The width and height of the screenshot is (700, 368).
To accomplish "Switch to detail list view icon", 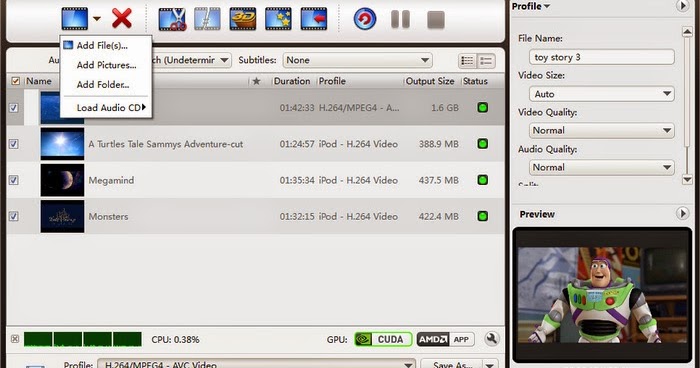I will click(486, 61).
